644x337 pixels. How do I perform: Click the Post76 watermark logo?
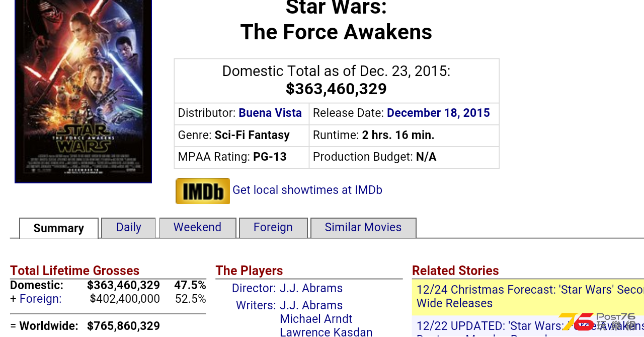(x=598, y=322)
